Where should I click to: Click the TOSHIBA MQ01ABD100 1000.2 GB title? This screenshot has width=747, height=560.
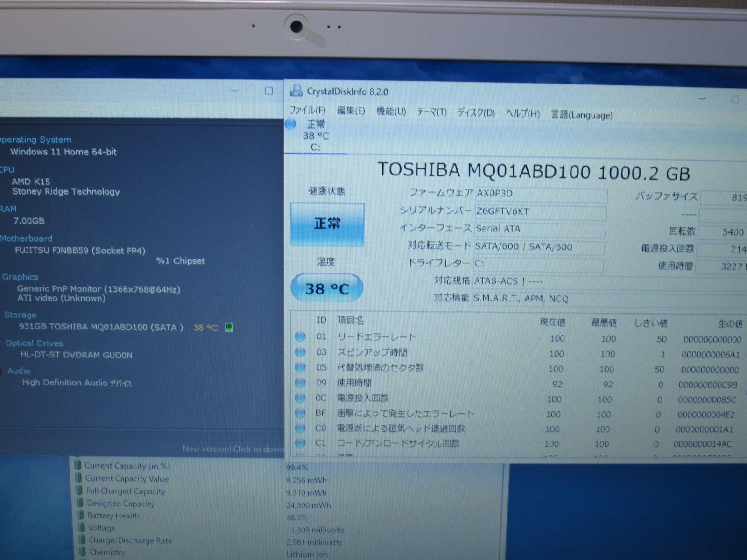click(x=533, y=172)
